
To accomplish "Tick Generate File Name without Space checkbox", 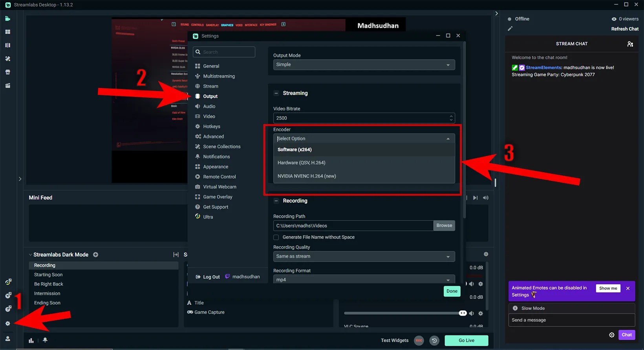I will (276, 237).
